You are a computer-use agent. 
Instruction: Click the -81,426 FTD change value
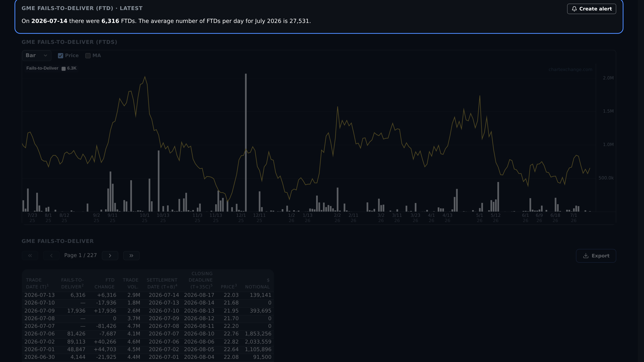[106, 326]
